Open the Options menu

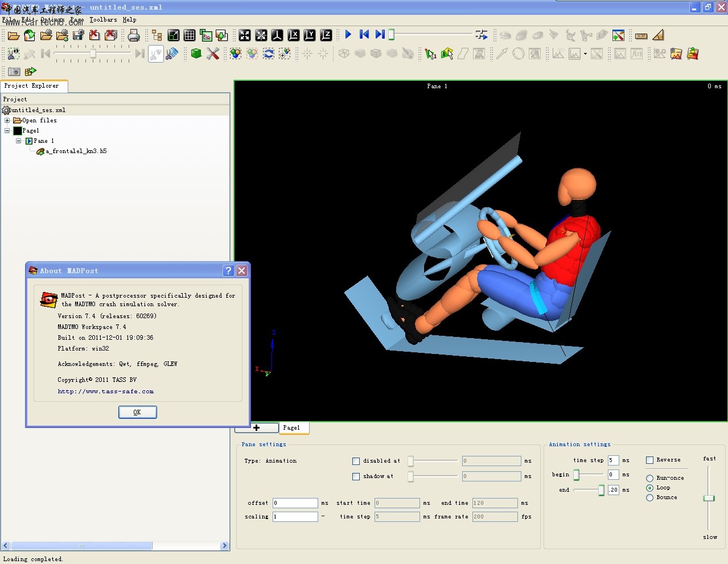tap(52, 19)
